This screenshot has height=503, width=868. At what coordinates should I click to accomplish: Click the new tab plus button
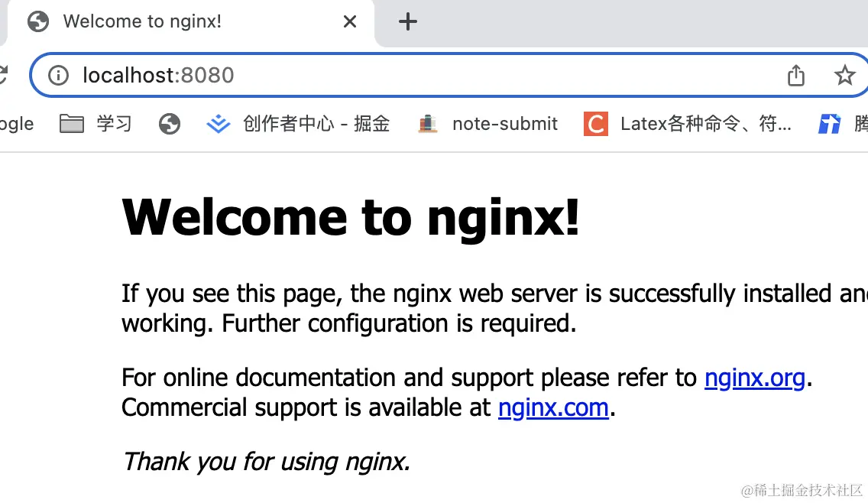tap(407, 21)
